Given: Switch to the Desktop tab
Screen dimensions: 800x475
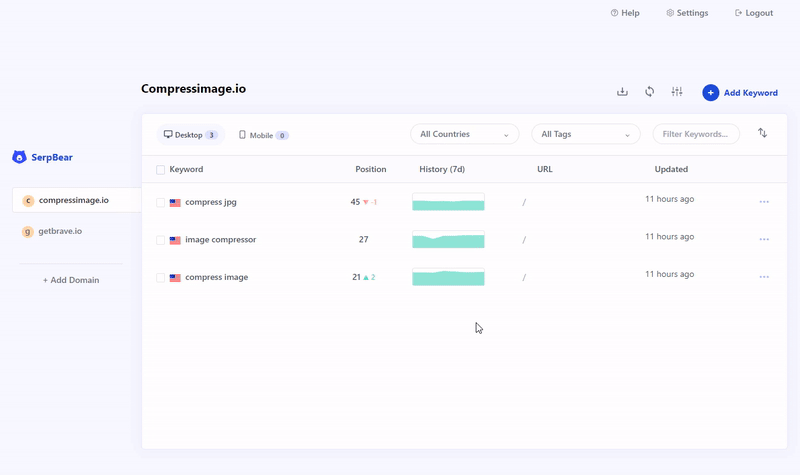Looking at the screenshot, I should coord(190,135).
